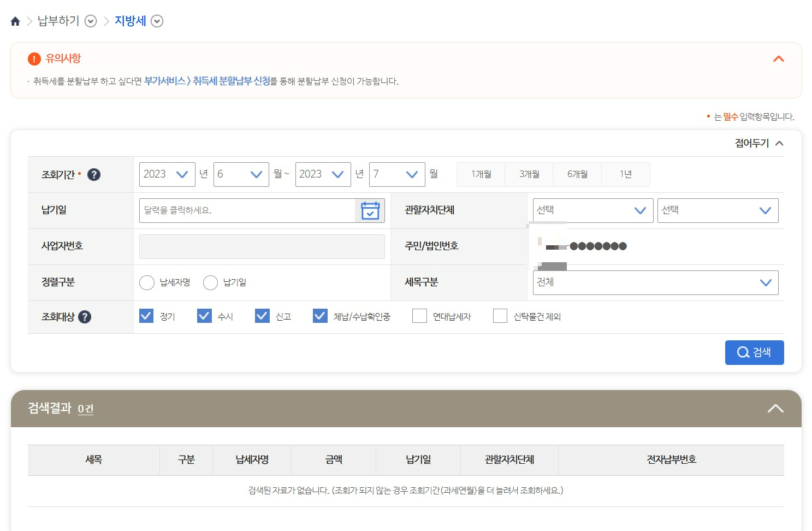The image size is (812, 531).
Task: Select the 3개월 period option
Action: tap(529, 174)
